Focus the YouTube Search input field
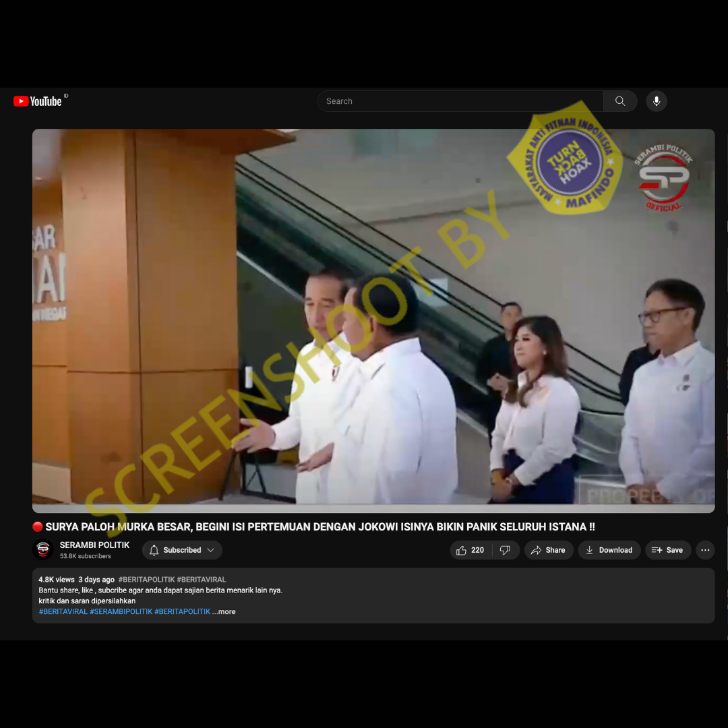Image resolution: width=728 pixels, height=728 pixels. click(460, 101)
